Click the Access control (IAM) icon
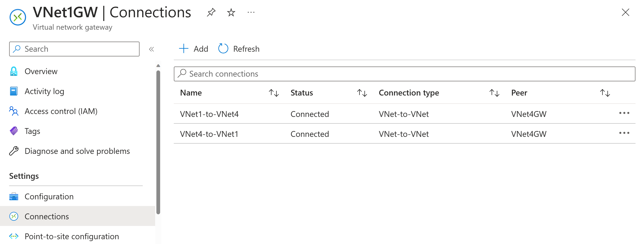This screenshot has height=244, width=644. click(x=14, y=111)
